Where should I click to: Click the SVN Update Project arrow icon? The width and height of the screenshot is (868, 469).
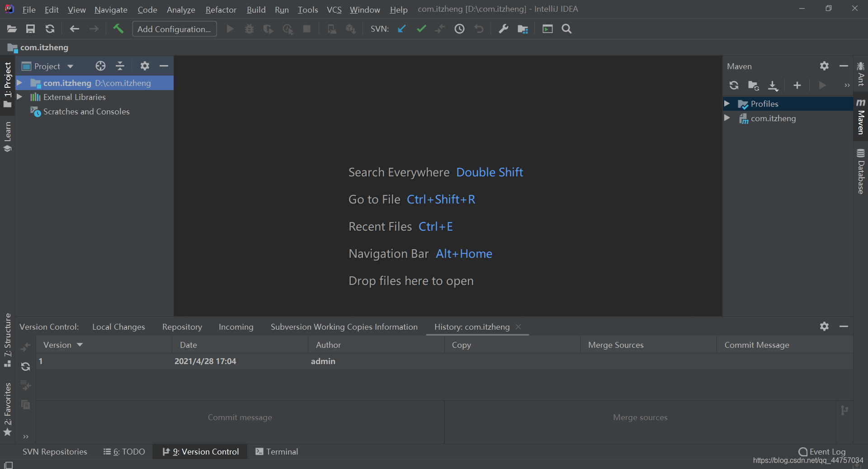tap(401, 29)
